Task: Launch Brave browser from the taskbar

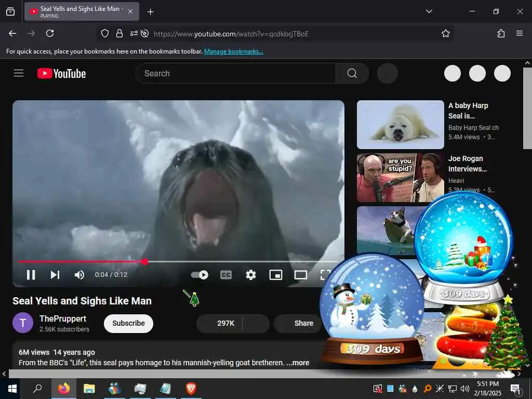Action: pyautogui.click(x=191, y=389)
